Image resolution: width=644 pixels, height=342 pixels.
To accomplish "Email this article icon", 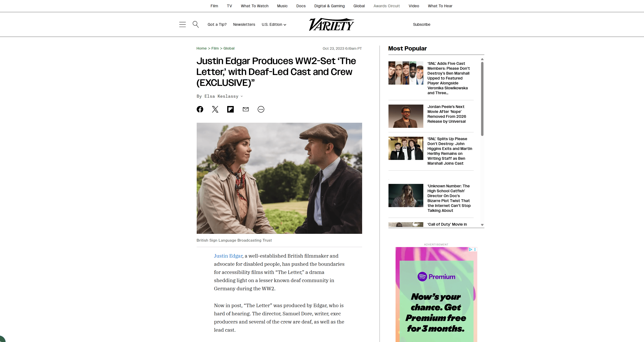I will [246, 109].
